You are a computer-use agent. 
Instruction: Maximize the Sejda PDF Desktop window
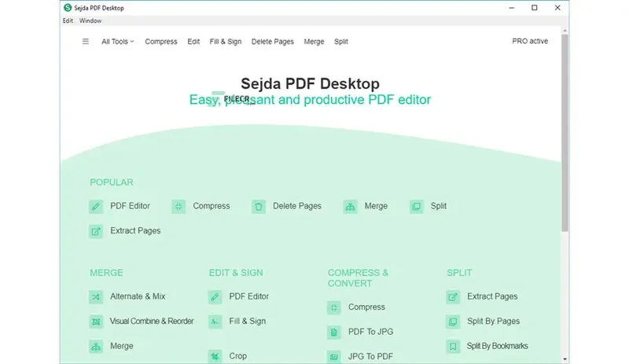point(535,8)
